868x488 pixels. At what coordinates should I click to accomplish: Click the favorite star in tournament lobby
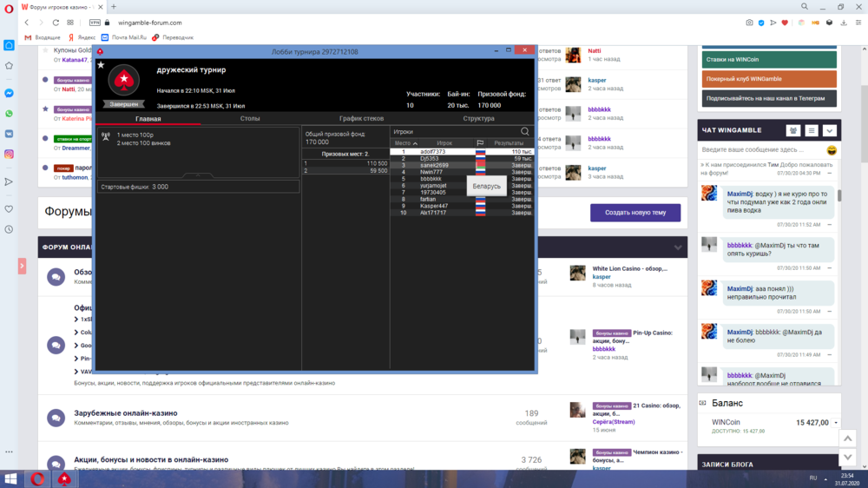tap(101, 65)
